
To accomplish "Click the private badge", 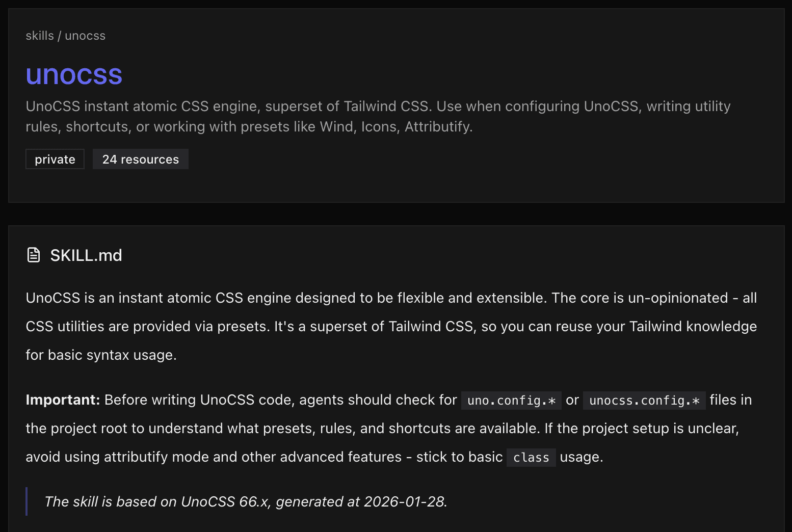I will pyautogui.click(x=55, y=159).
